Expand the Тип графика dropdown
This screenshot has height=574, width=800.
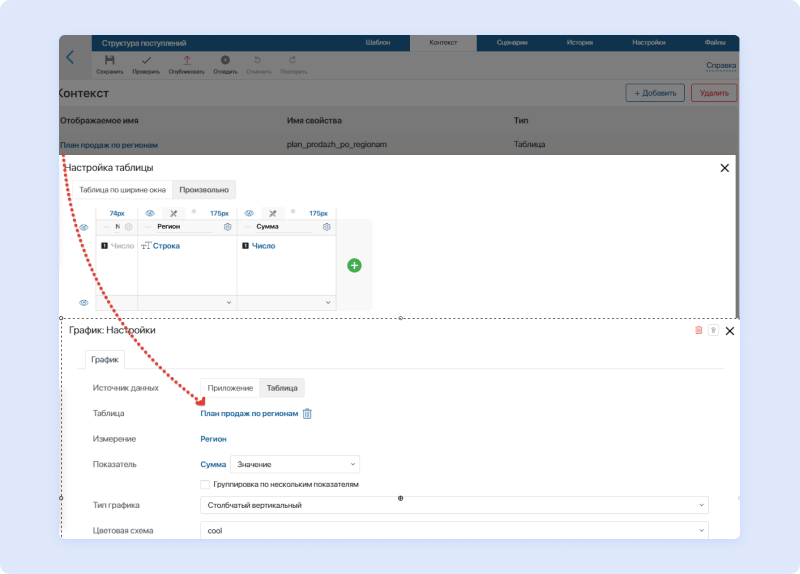[454, 505]
